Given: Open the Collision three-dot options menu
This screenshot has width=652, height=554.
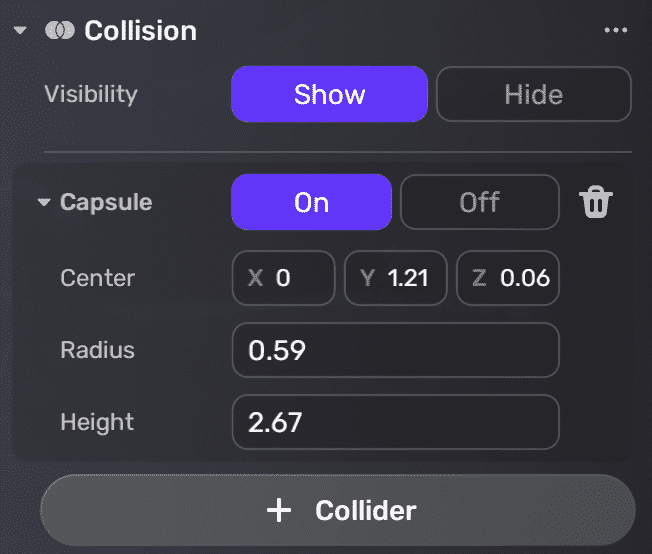Looking at the screenshot, I should coord(616,31).
